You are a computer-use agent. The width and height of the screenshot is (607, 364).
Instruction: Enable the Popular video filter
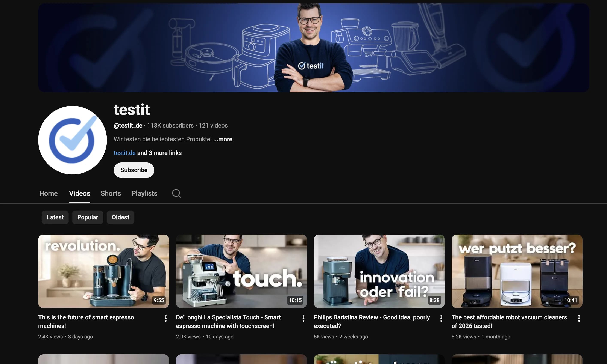tap(87, 217)
